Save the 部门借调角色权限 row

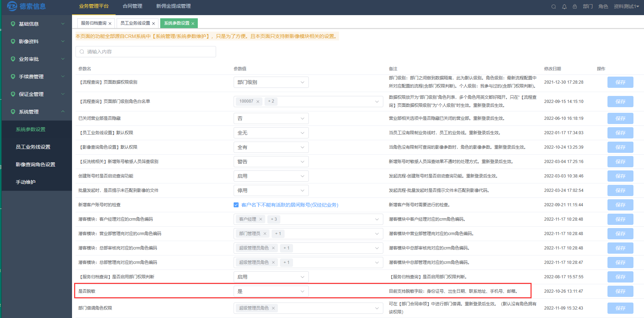tap(620, 308)
